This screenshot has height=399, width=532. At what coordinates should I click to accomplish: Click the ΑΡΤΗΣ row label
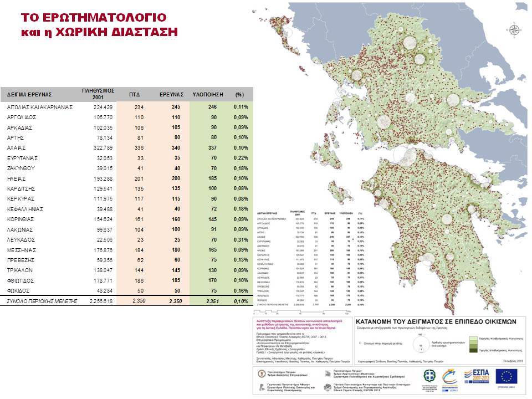[16, 138]
